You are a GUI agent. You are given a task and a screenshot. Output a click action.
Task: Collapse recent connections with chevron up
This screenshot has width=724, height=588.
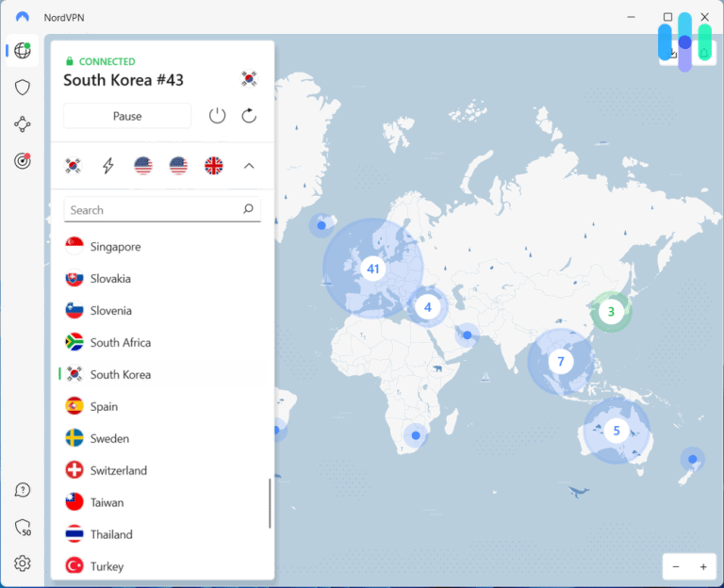coord(249,166)
